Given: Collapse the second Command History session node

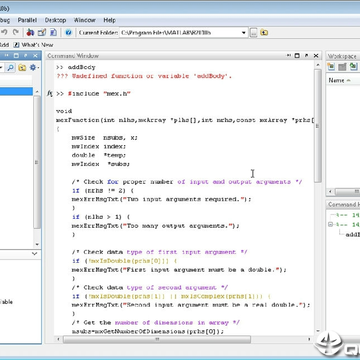Looking at the screenshot, I should pyautogui.click(x=330, y=225).
